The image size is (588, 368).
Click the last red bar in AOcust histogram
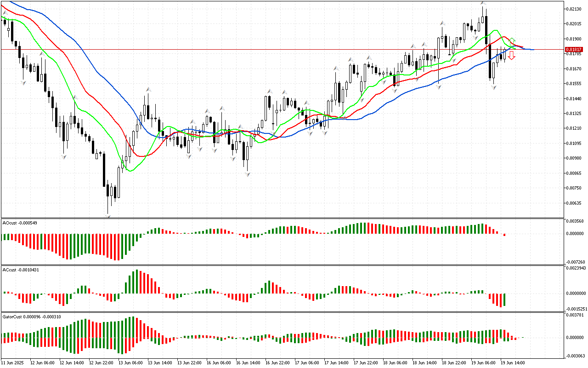click(504, 235)
